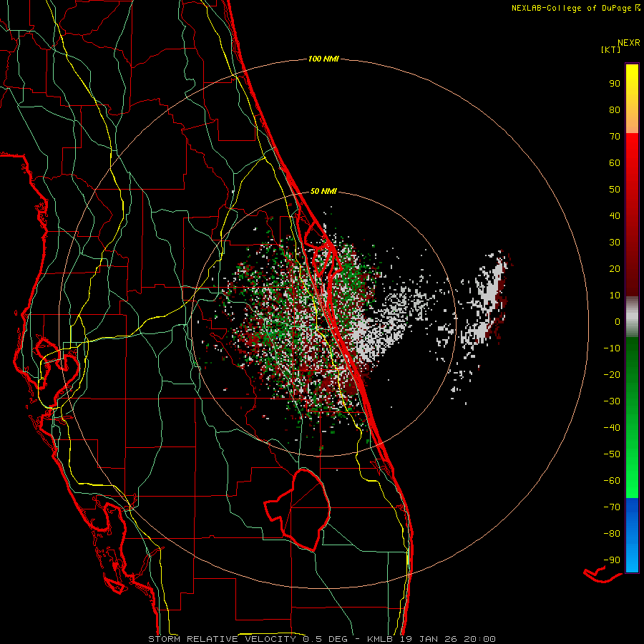644x644 pixels.
Task: Click the -90 scale label
Action: click(612, 560)
